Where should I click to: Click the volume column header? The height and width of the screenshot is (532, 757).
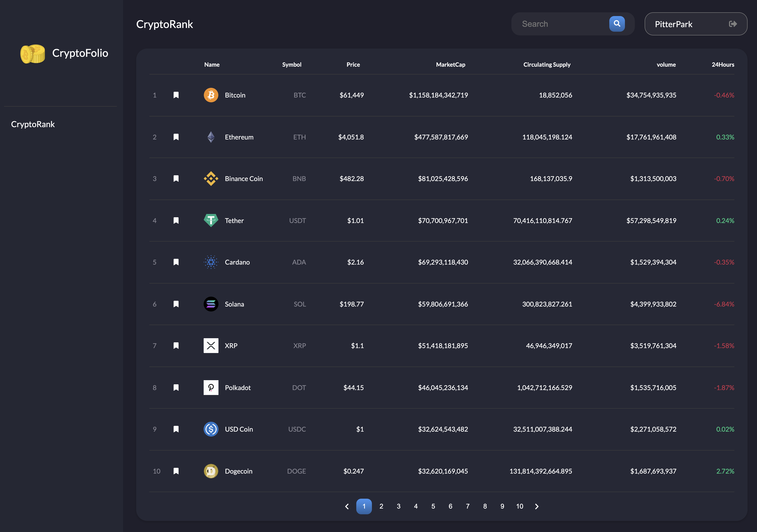pyautogui.click(x=666, y=65)
